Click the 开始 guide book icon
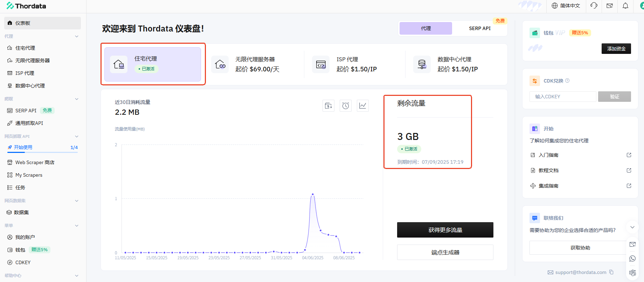Viewport: 644px width, 282px height. coord(535,129)
